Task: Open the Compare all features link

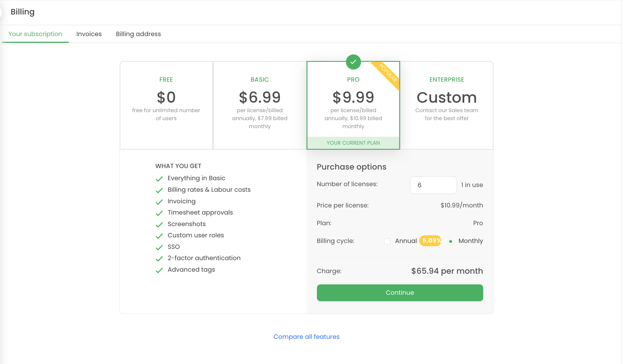Action: tap(306, 337)
